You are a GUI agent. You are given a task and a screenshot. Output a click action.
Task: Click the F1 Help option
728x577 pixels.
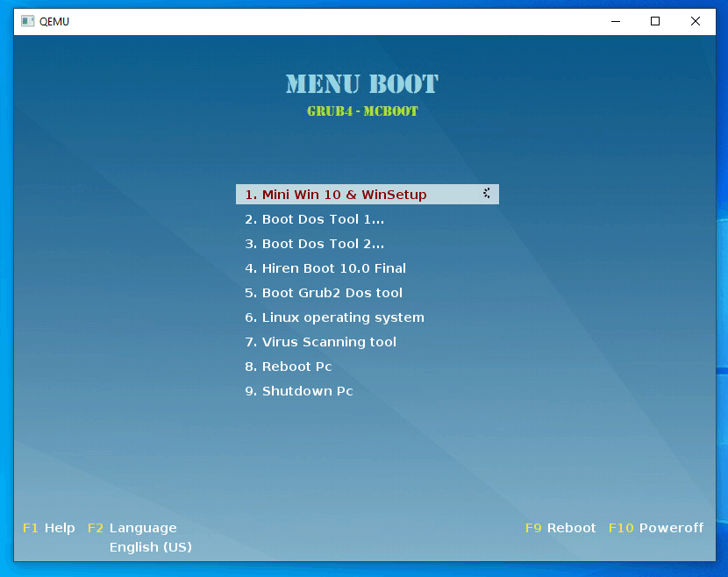click(49, 528)
